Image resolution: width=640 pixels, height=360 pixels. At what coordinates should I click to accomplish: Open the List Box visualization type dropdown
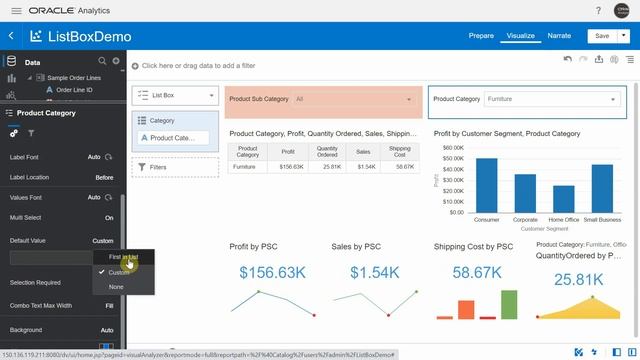click(x=175, y=96)
